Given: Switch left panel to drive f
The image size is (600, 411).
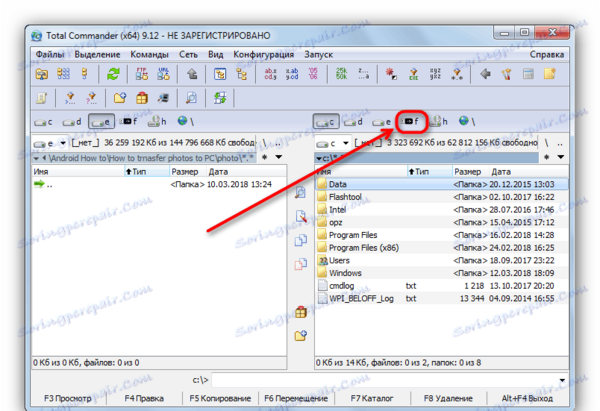Looking at the screenshot, I should tap(128, 122).
